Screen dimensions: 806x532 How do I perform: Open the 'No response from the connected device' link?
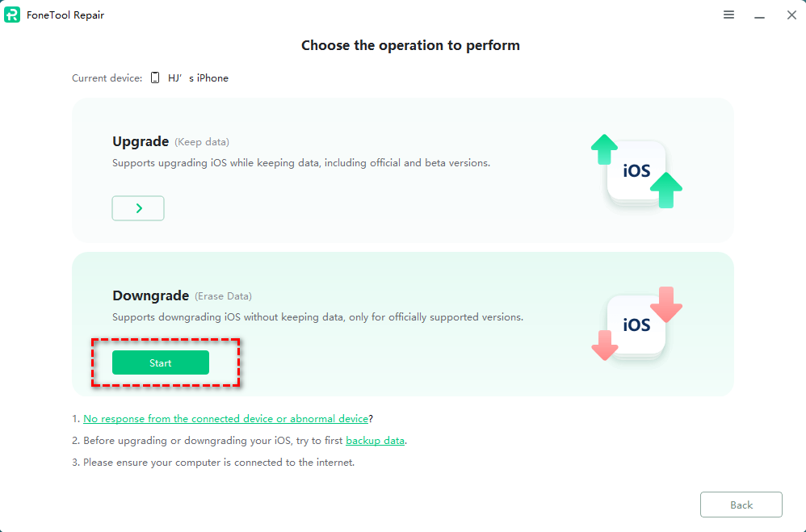[225, 419]
